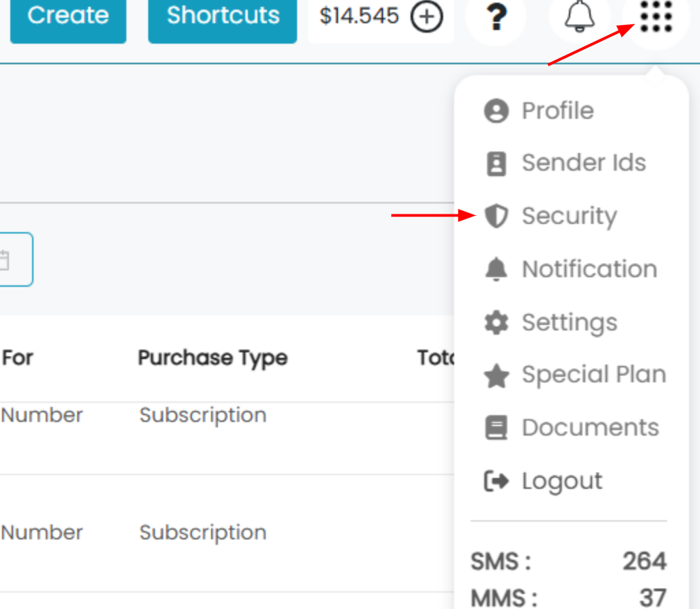Click the notifications bell icon in header
The height and width of the screenshot is (609, 700).
(x=580, y=16)
